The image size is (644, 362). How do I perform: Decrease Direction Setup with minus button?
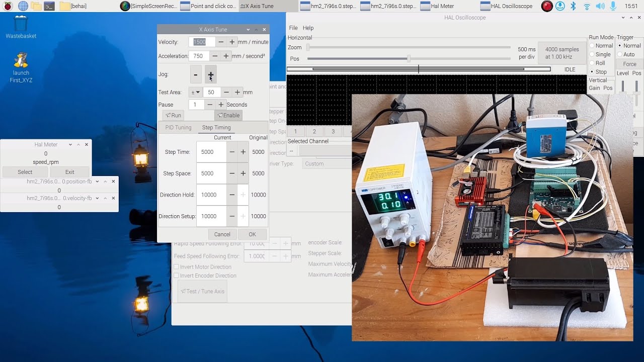[232, 217]
